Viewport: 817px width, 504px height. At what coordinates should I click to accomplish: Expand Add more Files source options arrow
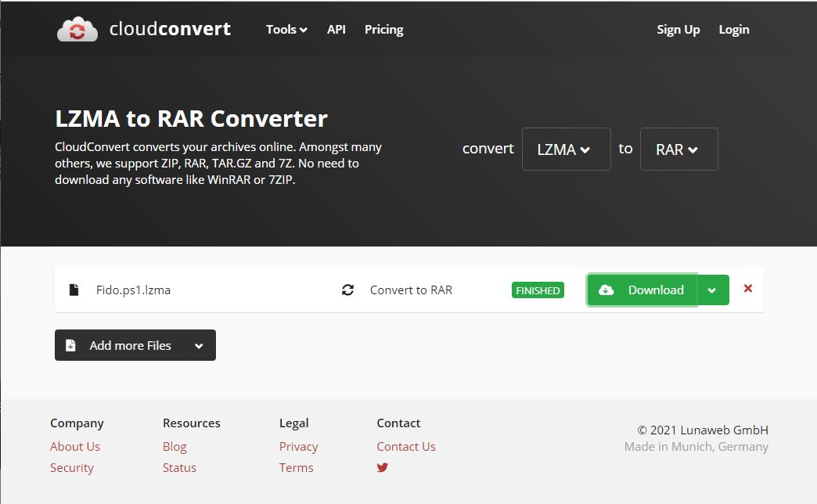(199, 346)
